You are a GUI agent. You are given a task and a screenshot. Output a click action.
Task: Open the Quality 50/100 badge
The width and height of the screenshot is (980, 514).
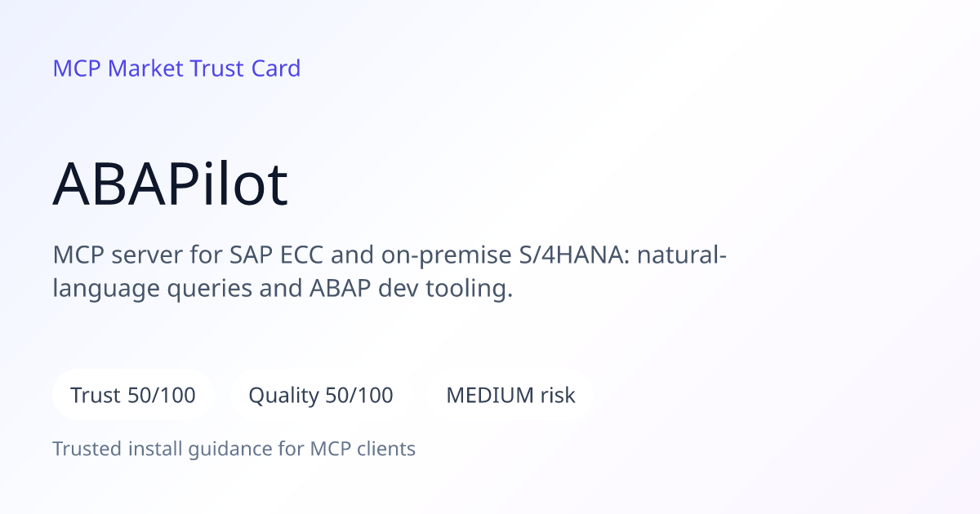(321, 396)
